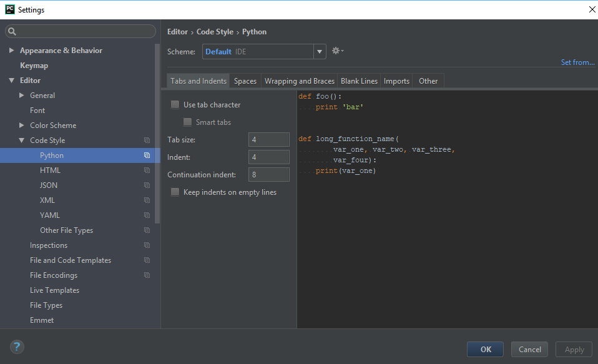598x364 pixels.
Task: Enable the Use tab character checkbox
Action: (175, 104)
